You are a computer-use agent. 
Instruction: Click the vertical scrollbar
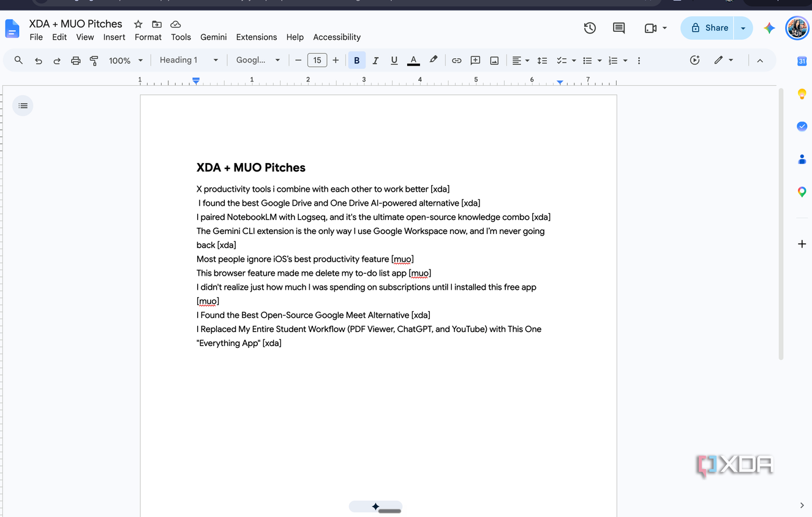pyautogui.click(x=781, y=224)
